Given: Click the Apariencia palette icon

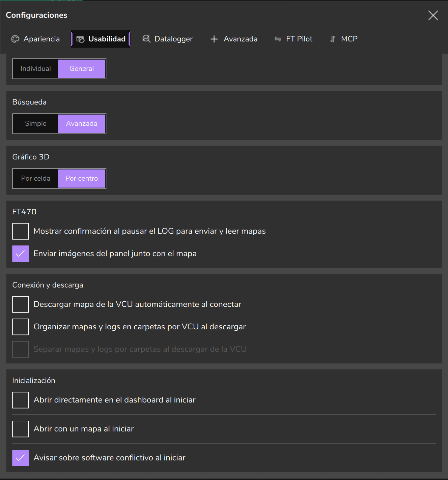Looking at the screenshot, I should (x=15, y=39).
